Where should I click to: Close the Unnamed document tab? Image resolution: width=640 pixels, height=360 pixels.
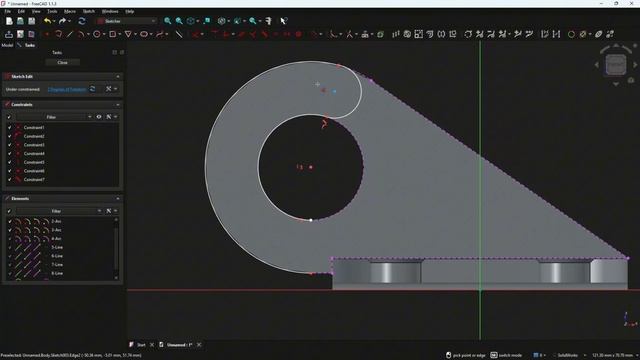[x=199, y=345]
